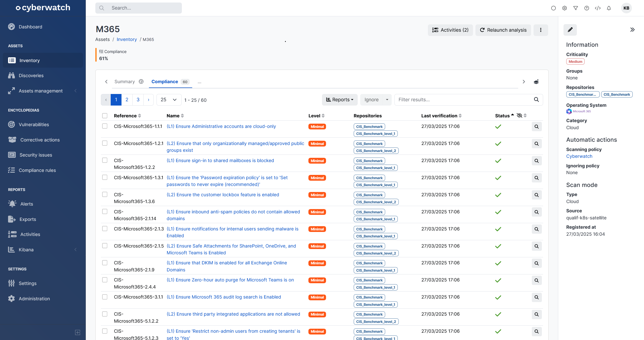Check the row CIS-Microsoft365-1.1.1
Image resolution: width=644 pixels, height=340 pixels.
point(105,126)
